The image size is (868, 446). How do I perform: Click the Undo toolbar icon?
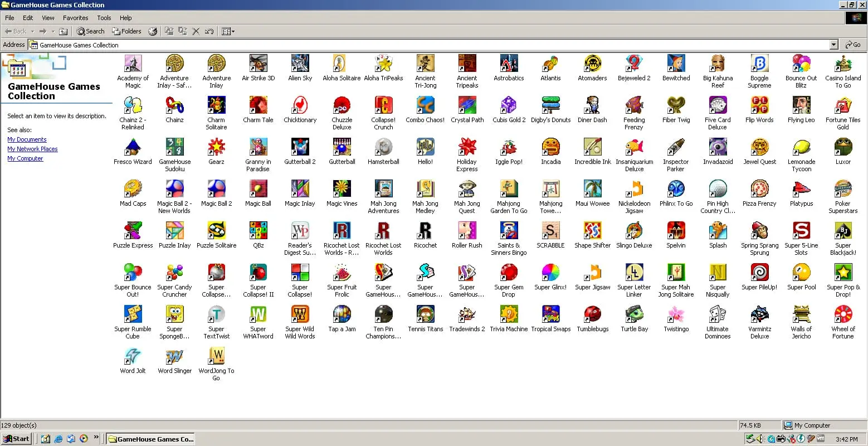[x=209, y=31]
